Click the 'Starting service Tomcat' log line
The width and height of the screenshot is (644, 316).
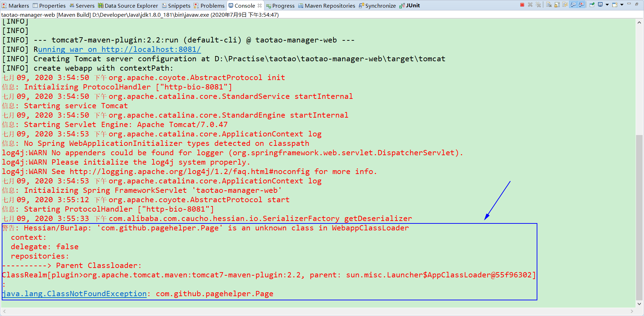pos(65,106)
